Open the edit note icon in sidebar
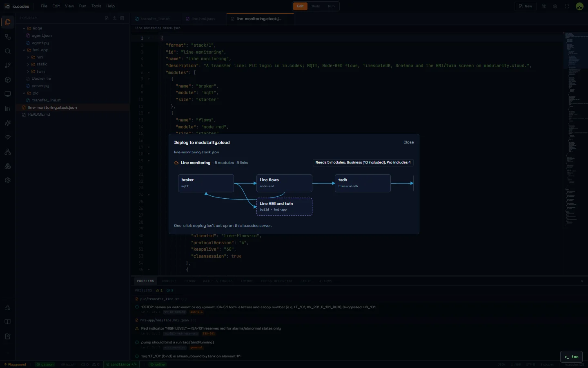This screenshot has height=368, width=588. tap(8, 336)
